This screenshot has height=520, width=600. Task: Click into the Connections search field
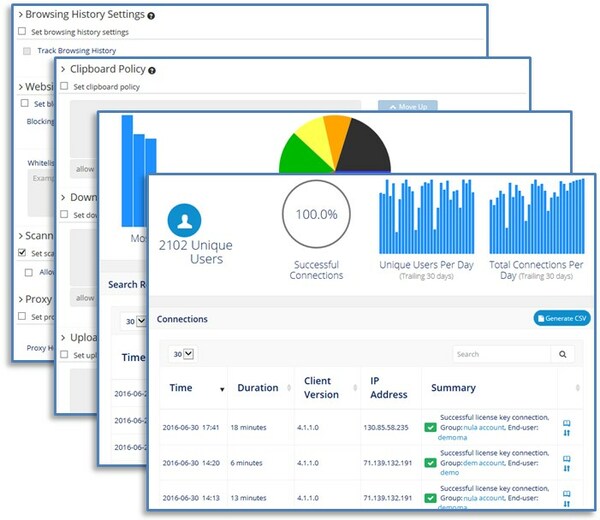pyautogui.click(x=500, y=354)
